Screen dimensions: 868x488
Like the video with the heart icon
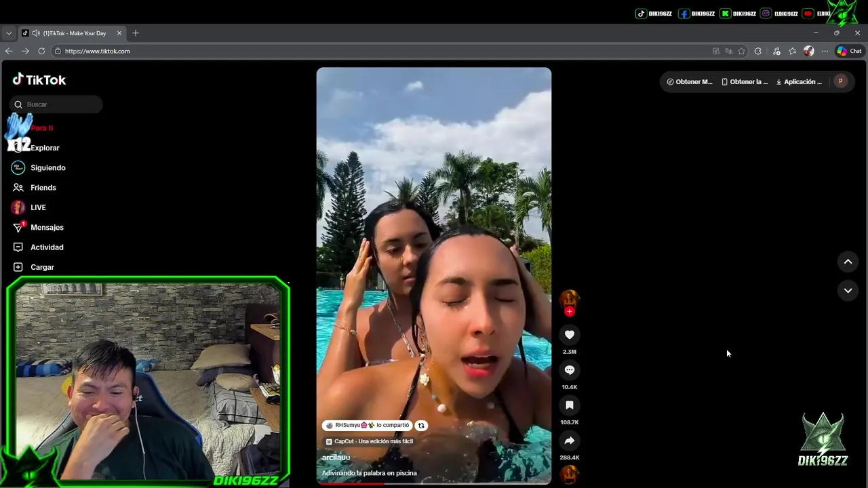(570, 335)
